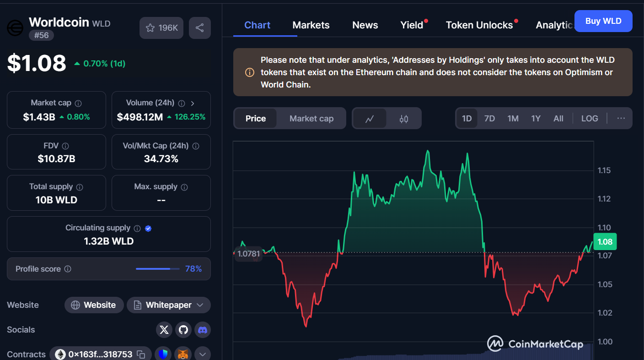The image size is (644, 360).
Task: Select the Market cap chart toggle
Action: (311, 119)
